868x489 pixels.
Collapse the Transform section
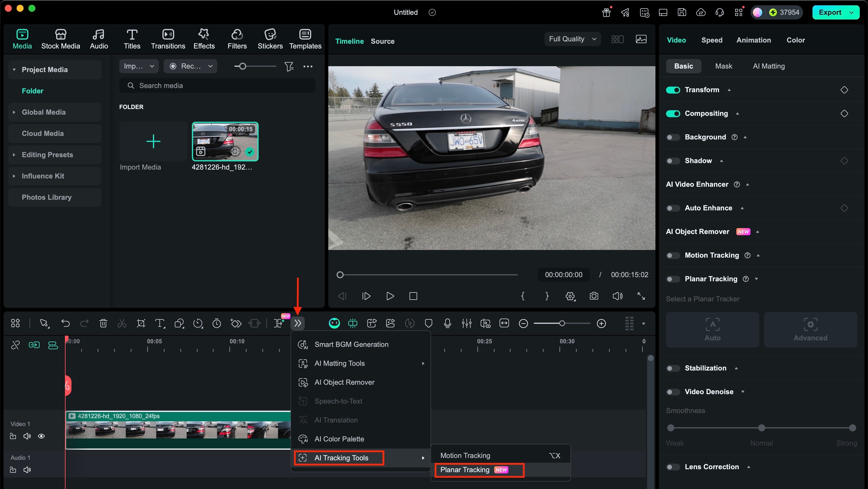tap(730, 90)
